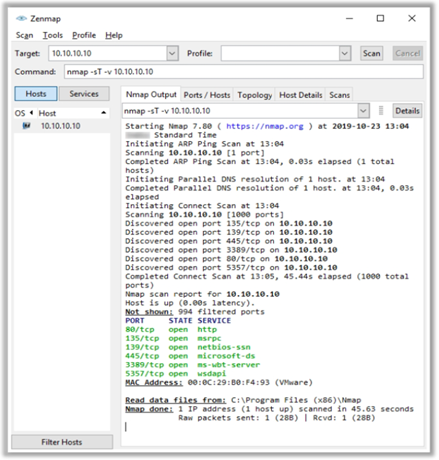Click into the Command input field
439x460 pixels.
click(x=244, y=72)
